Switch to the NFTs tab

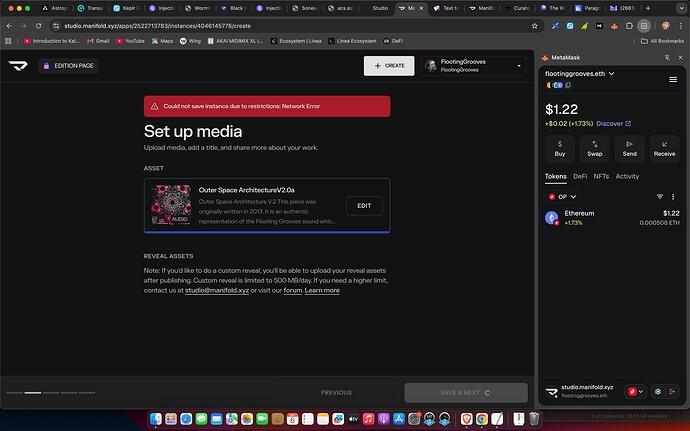[x=601, y=177]
